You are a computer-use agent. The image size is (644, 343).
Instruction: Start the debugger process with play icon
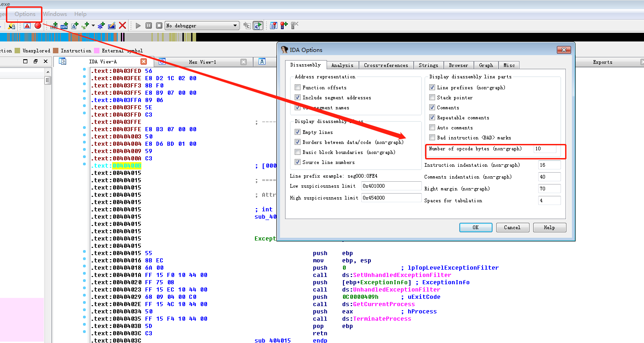coord(138,26)
